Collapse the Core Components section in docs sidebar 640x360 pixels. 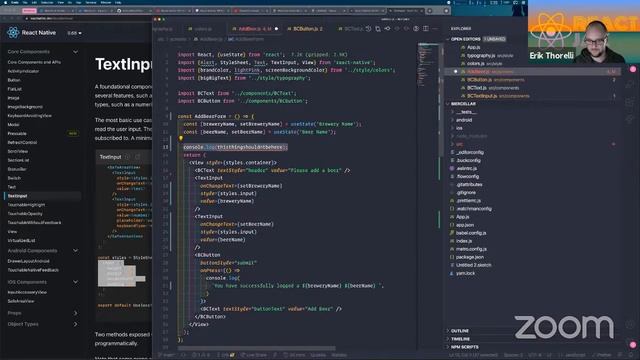[75, 52]
